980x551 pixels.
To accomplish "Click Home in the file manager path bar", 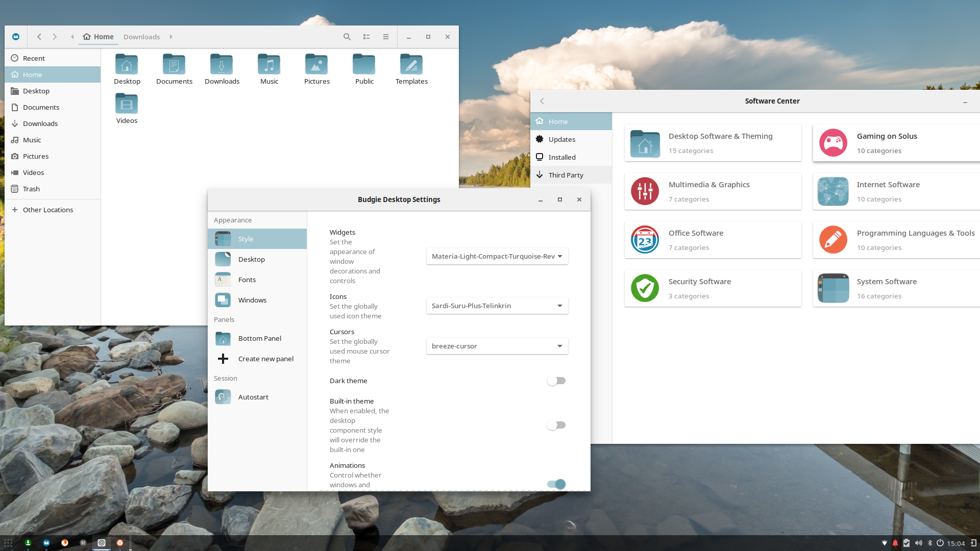I will pyautogui.click(x=99, y=37).
